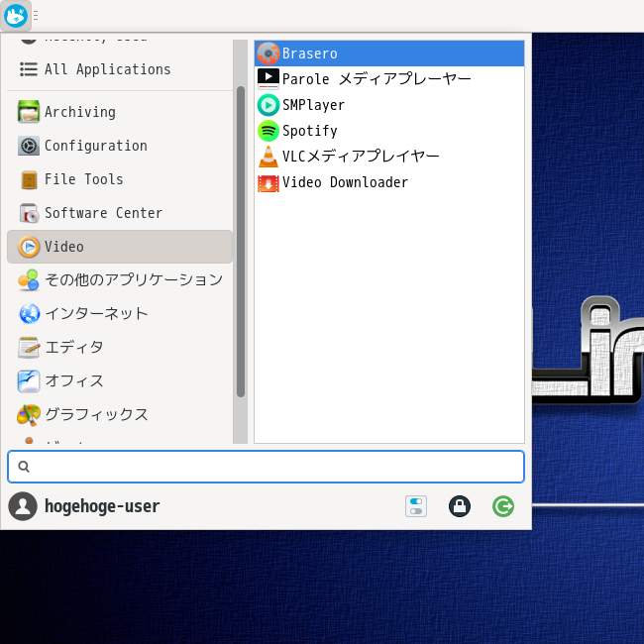
Task: Select the Video category label
Action: coord(64,247)
